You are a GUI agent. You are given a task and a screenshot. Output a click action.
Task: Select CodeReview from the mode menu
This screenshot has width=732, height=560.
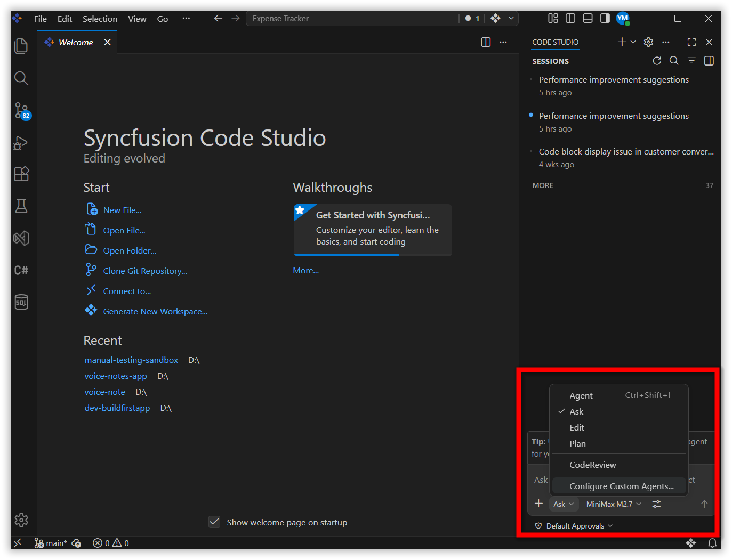click(619, 465)
